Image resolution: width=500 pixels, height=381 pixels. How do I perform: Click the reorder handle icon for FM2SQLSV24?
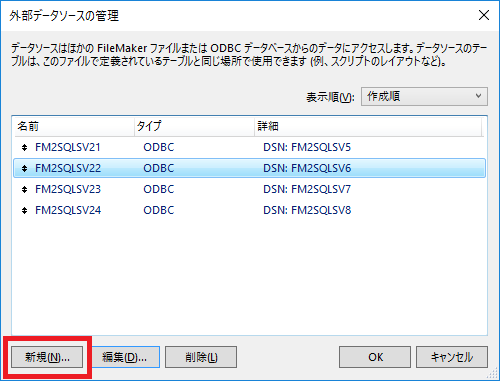(x=24, y=210)
